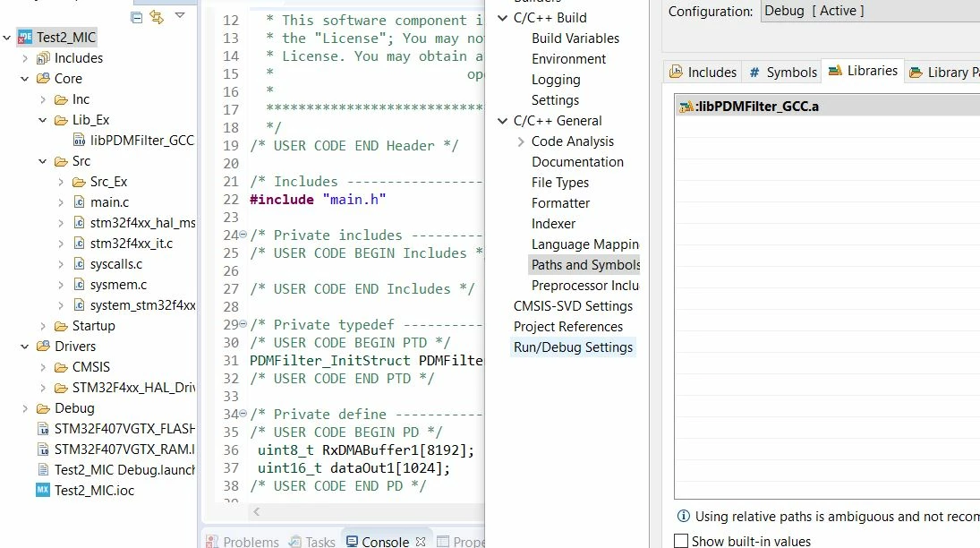Open CMSIS-SVD Settings page
The height and width of the screenshot is (548, 980).
pos(573,306)
